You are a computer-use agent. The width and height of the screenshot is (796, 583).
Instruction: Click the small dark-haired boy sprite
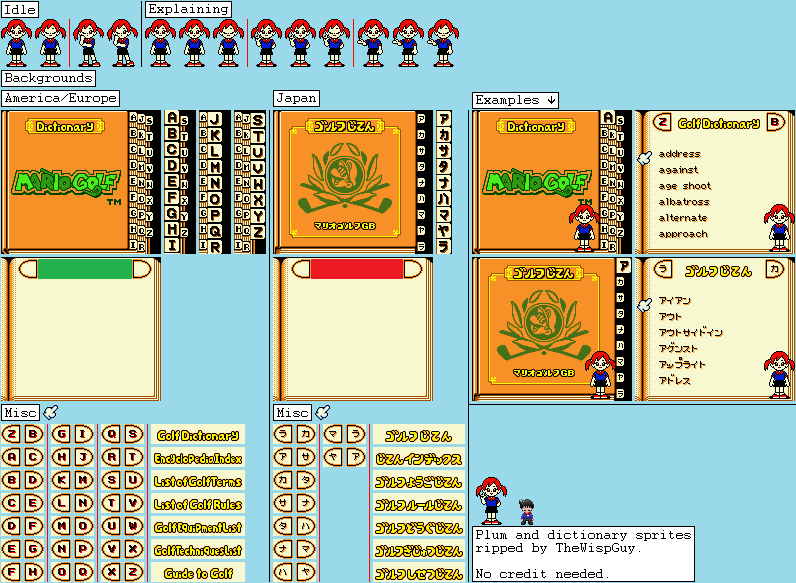[x=527, y=511]
